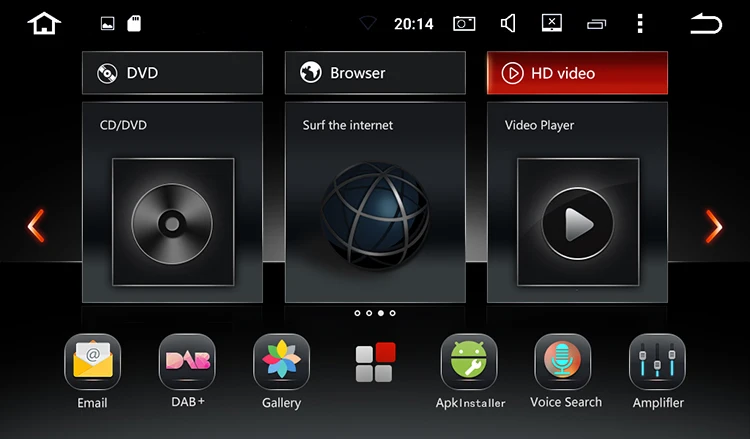Viewport: 750px width, 439px height.
Task: Click the disc icon beside DVD label
Action: coord(107,73)
